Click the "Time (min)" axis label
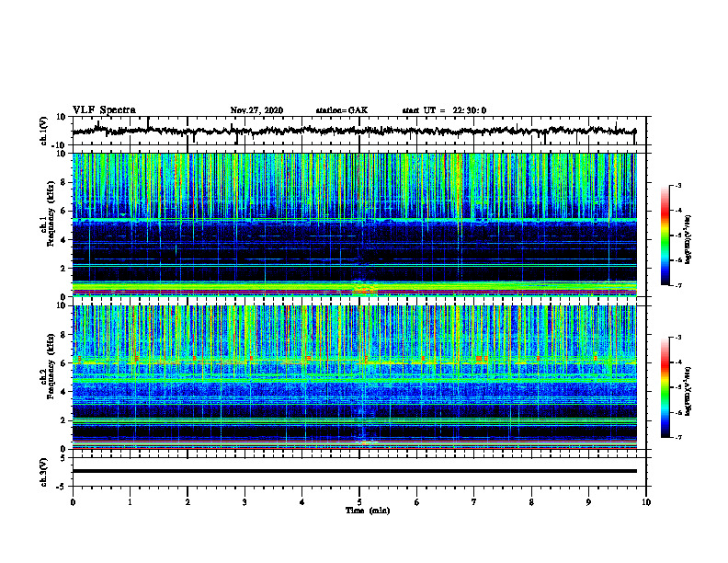The image size is (728, 563). (x=368, y=511)
